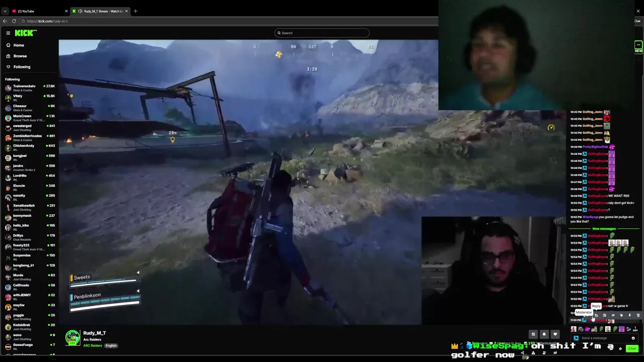
Task: Open sweatergxd channel in sidebar
Action: click(30, 127)
